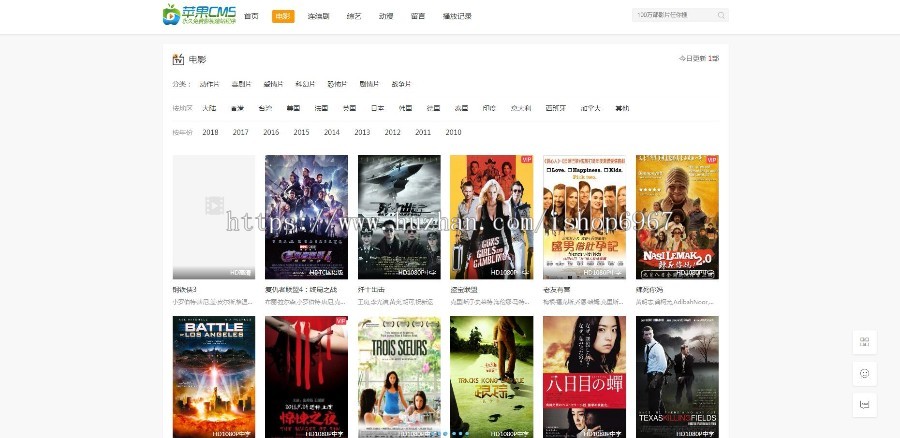Image resolution: width=900 pixels, height=438 pixels.
Task: Filter by 爱情片 category
Action: point(273,84)
